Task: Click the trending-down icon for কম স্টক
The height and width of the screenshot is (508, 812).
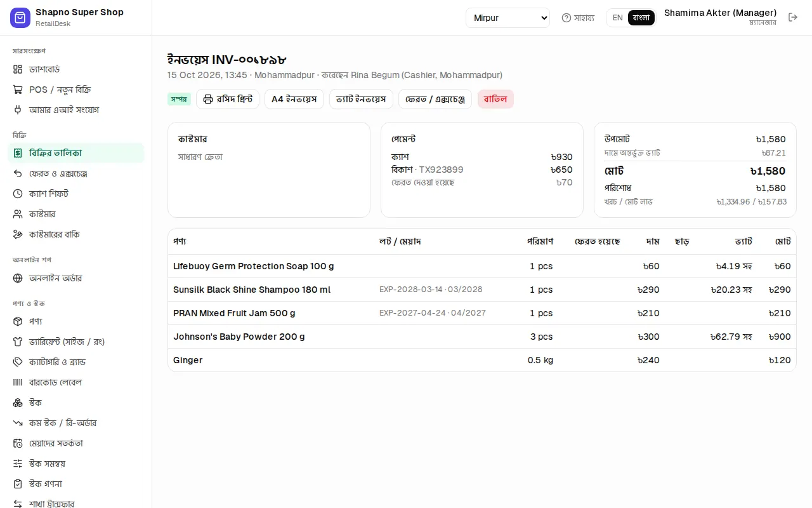Action: click(x=18, y=423)
